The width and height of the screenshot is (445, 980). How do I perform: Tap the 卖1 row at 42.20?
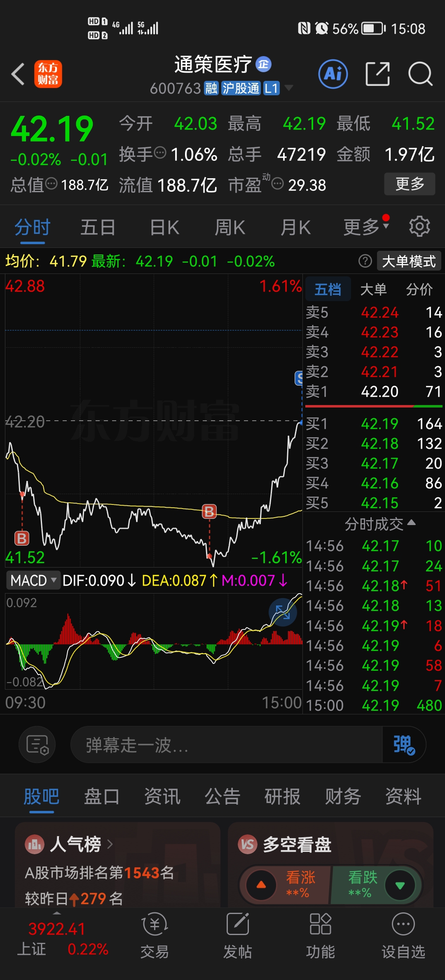pyautogui.click(x=374, y=391)
